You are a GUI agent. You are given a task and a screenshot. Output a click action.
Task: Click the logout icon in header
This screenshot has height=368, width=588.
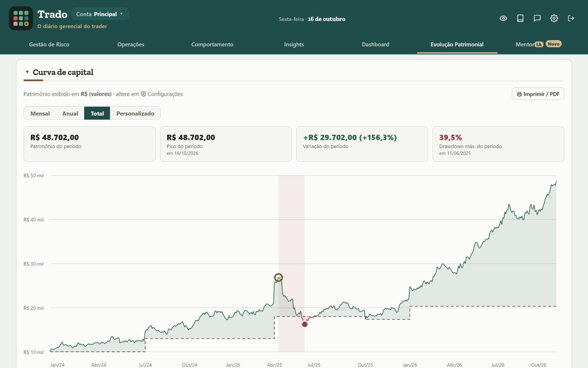[x=571, y=18]
